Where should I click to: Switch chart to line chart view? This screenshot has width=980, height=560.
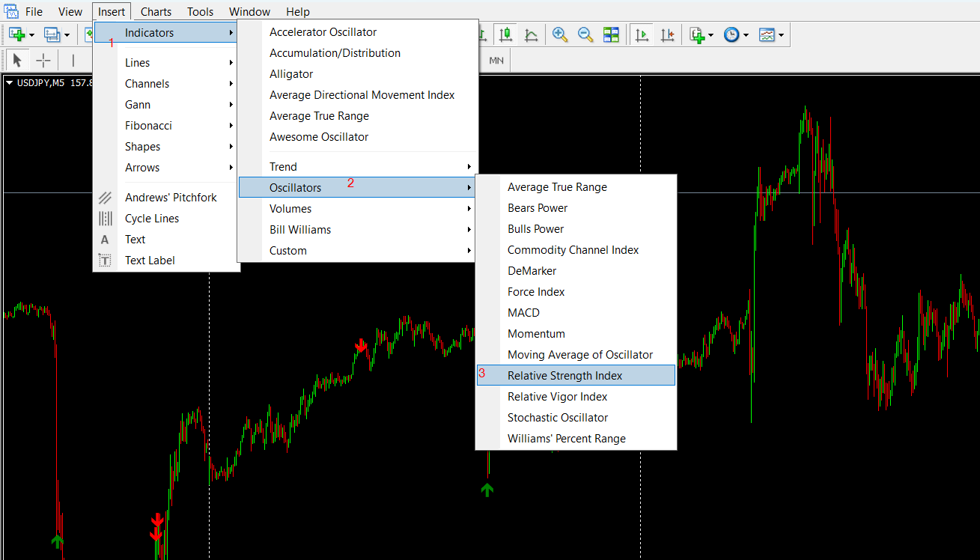[x=531, y=34]
